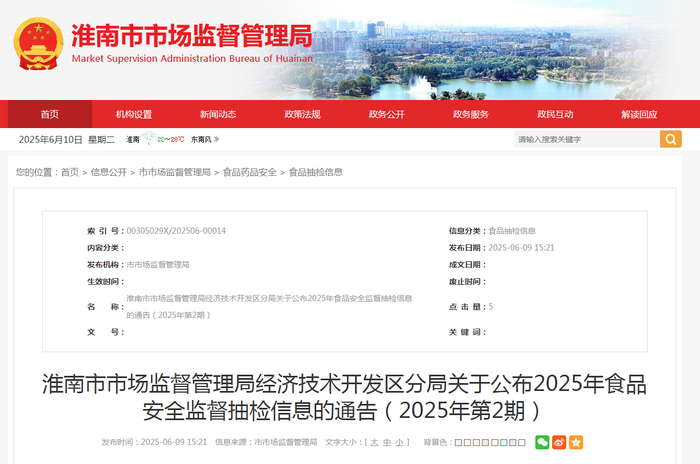This screenshot has width=700, height=464.
Task: Set font size to 中 (medium)
Action: click(x=387, y=442)
